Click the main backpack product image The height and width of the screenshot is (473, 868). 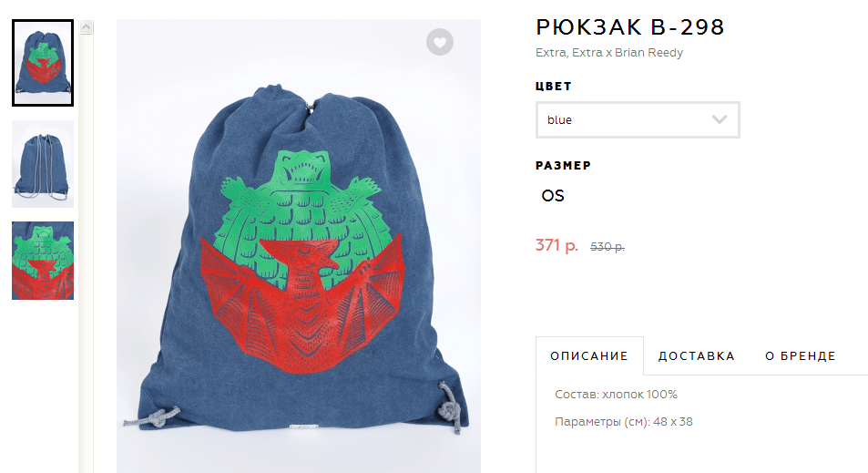(299, 246)
